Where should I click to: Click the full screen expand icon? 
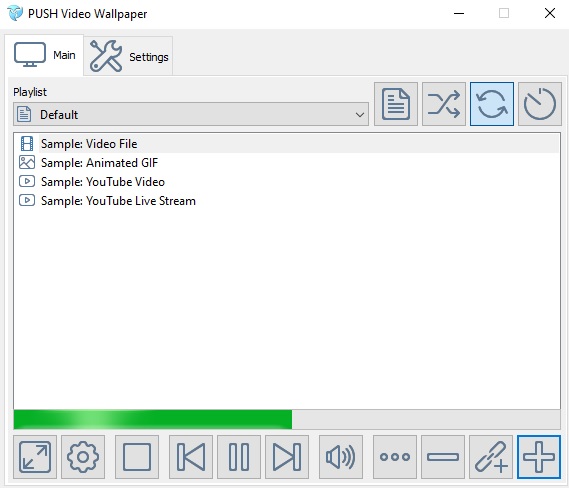(35, 457)
